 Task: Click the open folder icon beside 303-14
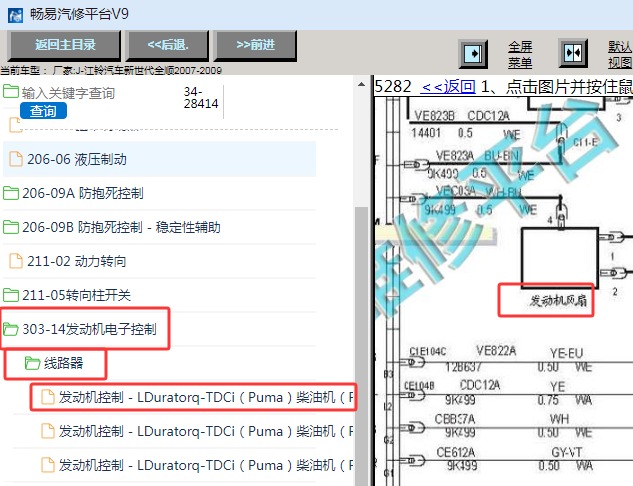point(11,329)
